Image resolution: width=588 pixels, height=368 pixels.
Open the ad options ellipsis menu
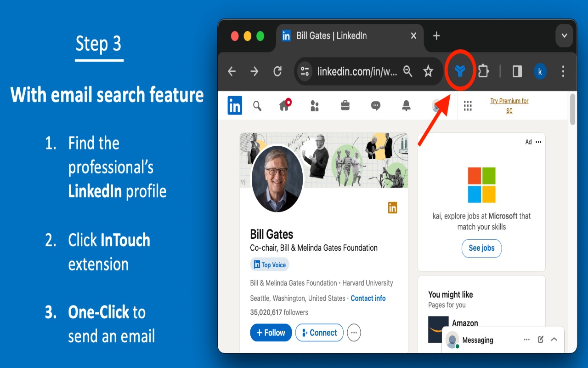537,142
